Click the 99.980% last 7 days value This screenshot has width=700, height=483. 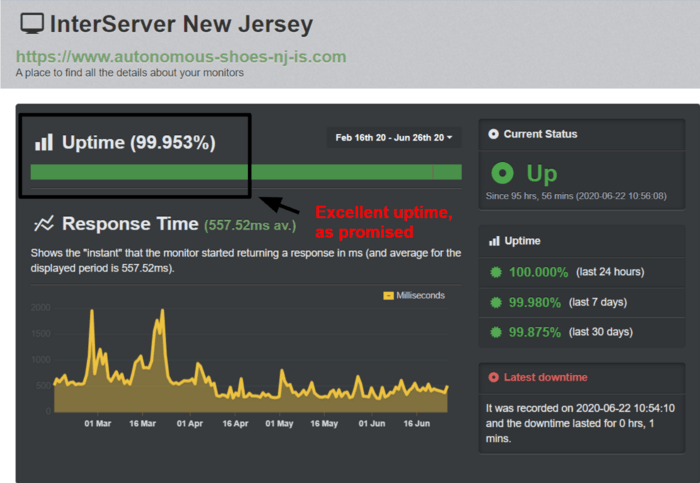click(x=535, y=302)
